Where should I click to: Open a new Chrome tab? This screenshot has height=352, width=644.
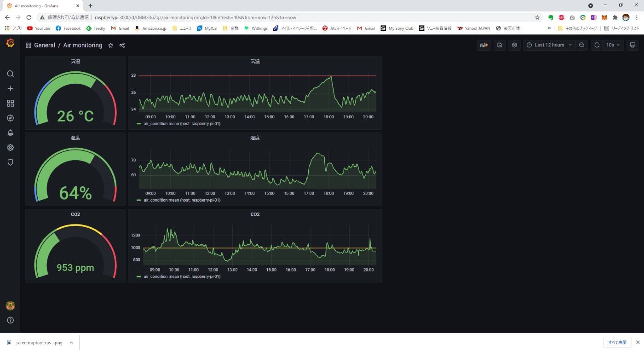pyautogui.click(x=91, y=6)
